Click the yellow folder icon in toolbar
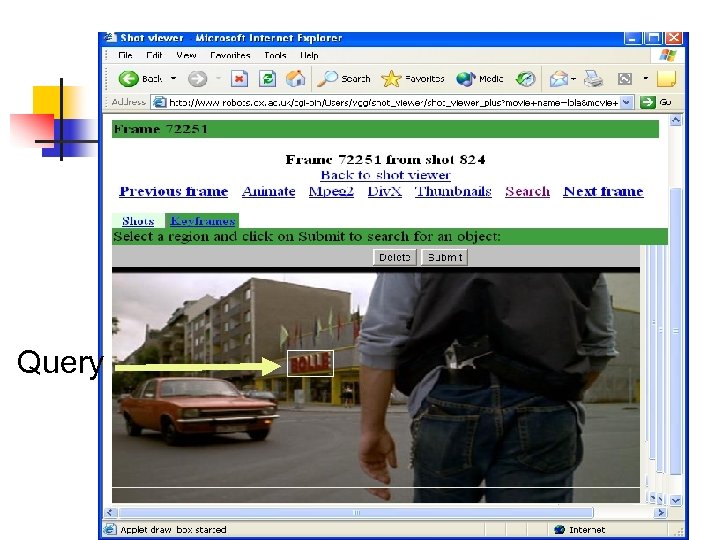720x540 pixels. point(666,79)
